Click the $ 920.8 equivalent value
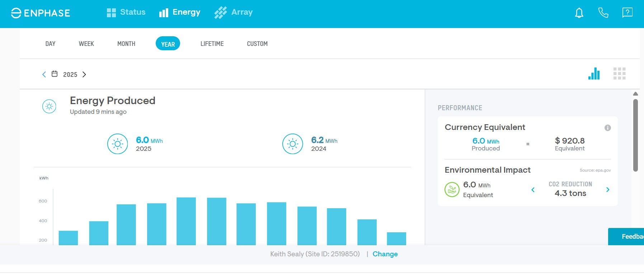The height and width of the screenshot is (275, 644). click(x=570, y=141)
